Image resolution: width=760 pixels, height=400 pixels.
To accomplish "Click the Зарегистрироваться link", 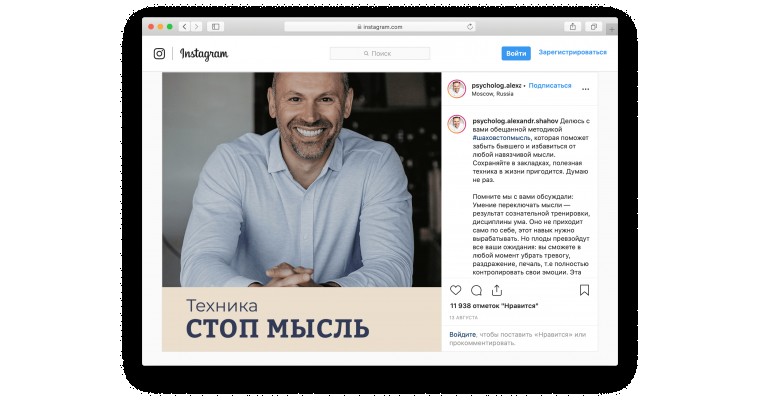I will [x=572, y=52].
